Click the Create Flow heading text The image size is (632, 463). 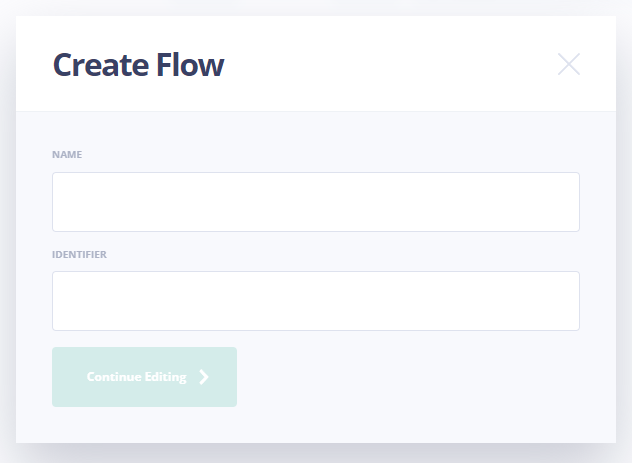pyautogui.click(x=138, y=65)
